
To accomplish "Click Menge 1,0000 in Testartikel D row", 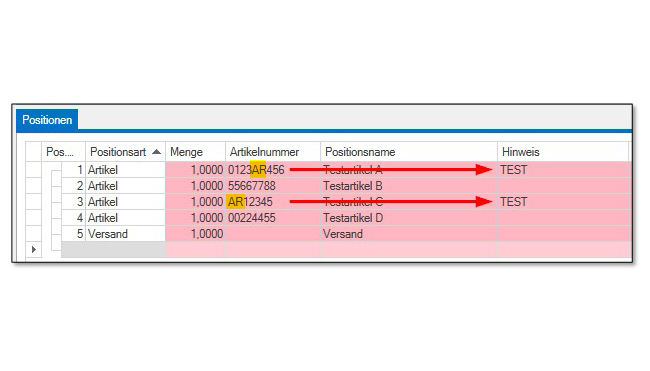I will 195,218.
